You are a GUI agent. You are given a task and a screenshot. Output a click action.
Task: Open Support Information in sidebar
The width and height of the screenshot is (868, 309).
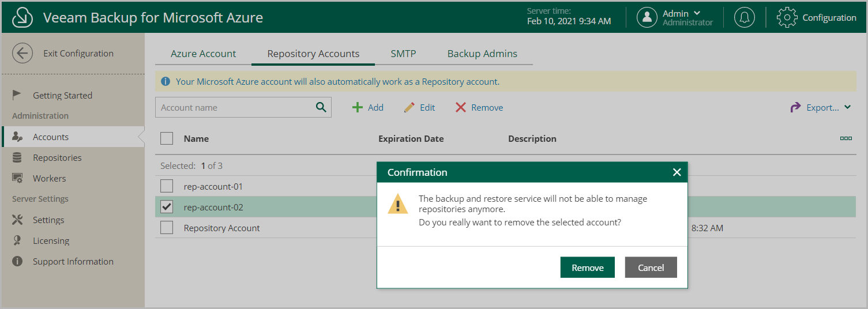(x=73, y=261)
